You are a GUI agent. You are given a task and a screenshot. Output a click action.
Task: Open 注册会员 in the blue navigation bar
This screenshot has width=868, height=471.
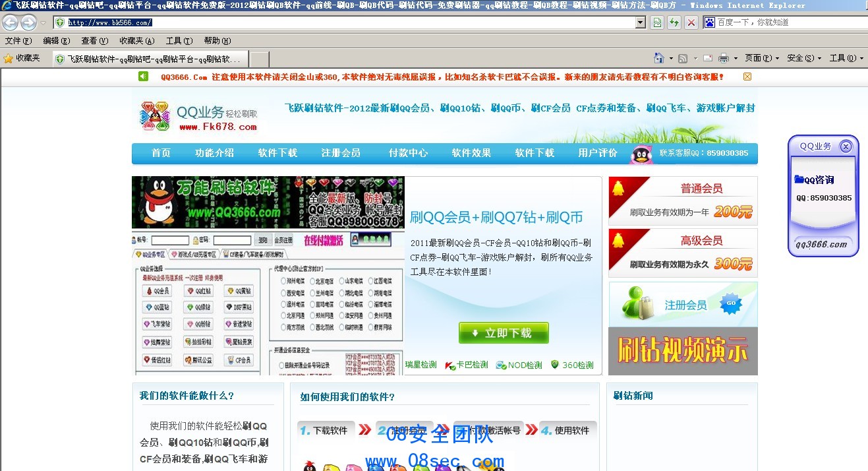341,153
